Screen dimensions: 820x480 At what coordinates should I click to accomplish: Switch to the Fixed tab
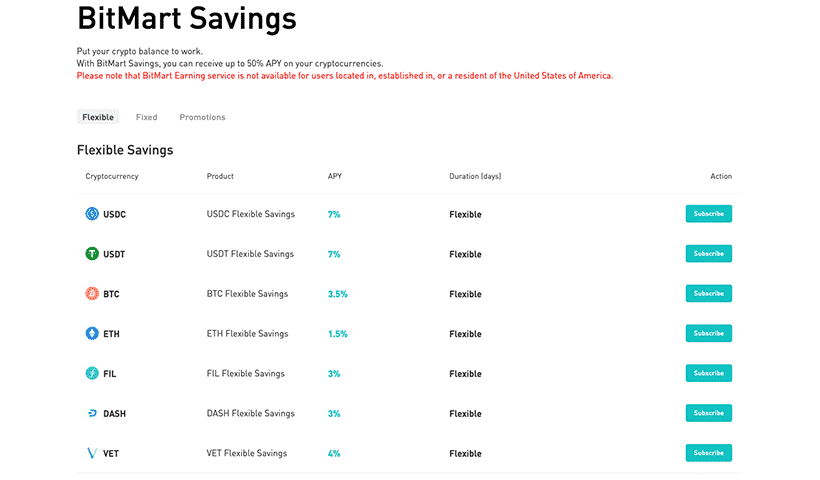(147, 117)
